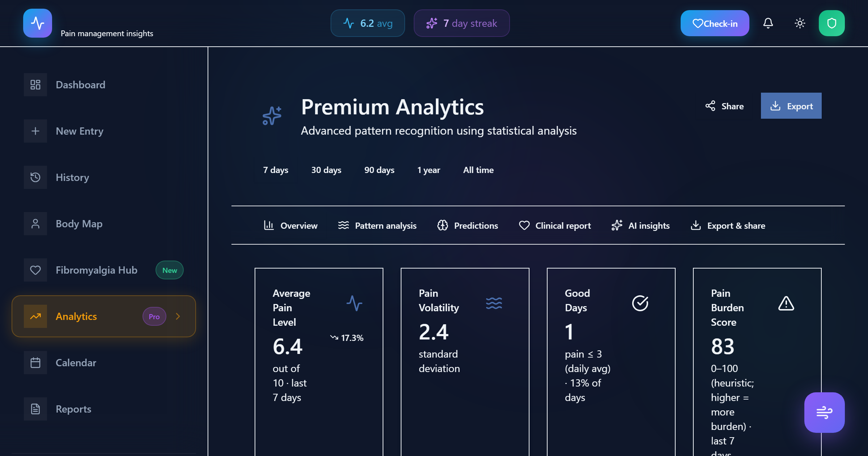This screenshot has width=868, height=456.
Task: Switch to the All time range
Action: coord(478,170)
